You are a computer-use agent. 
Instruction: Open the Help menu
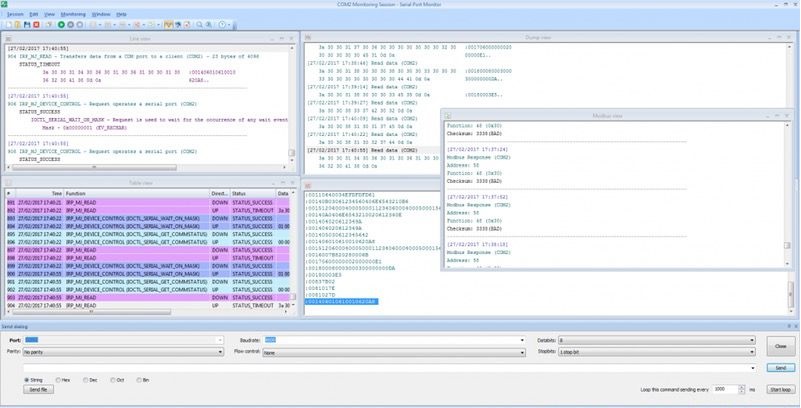tap(121, 14)
